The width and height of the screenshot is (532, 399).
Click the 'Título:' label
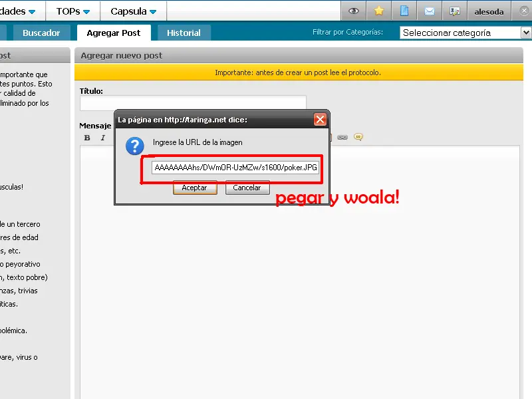tap(91, 91)
